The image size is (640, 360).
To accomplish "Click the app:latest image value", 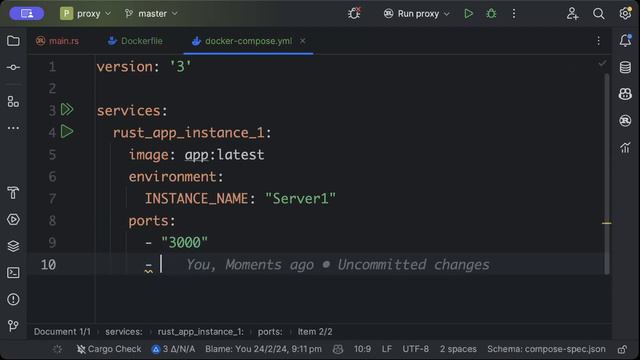I will click(x=224, y=155).
